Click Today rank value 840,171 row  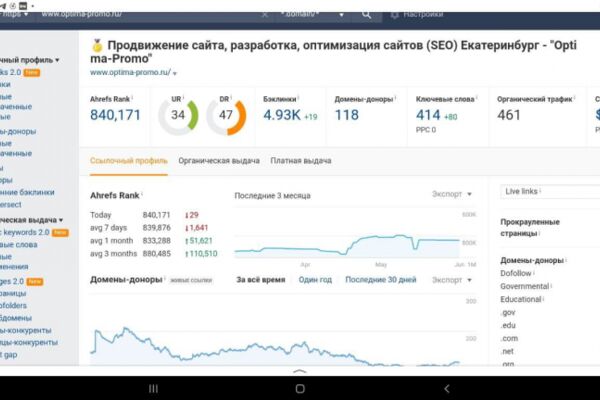(x=157, y=215)
